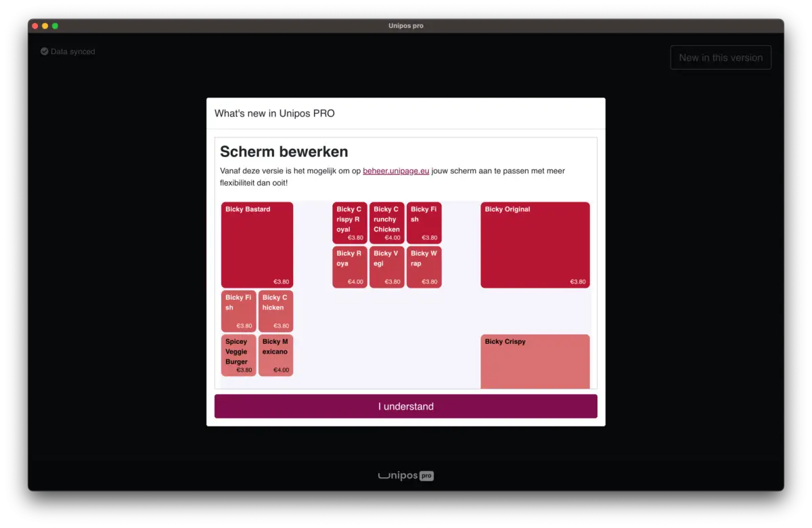Image resolution: width=812 pixels, height=528 pixels.
Task: Select the Bicky Original tile
Action: [x=535, y=245]
